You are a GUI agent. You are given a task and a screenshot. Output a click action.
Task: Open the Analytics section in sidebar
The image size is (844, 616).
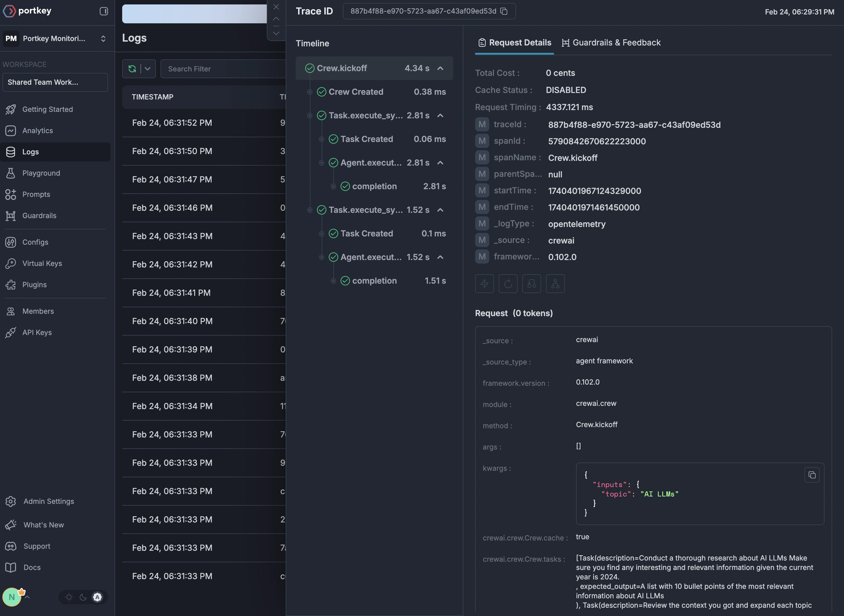(x=38, y=130)
